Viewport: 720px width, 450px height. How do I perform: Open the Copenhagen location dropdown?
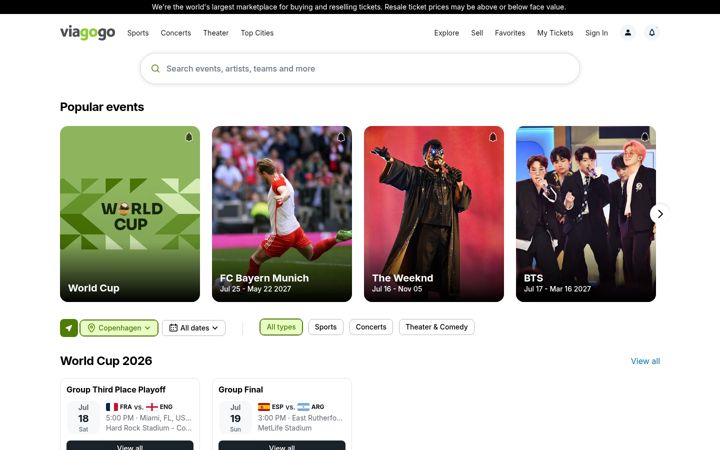pos(119,328)
